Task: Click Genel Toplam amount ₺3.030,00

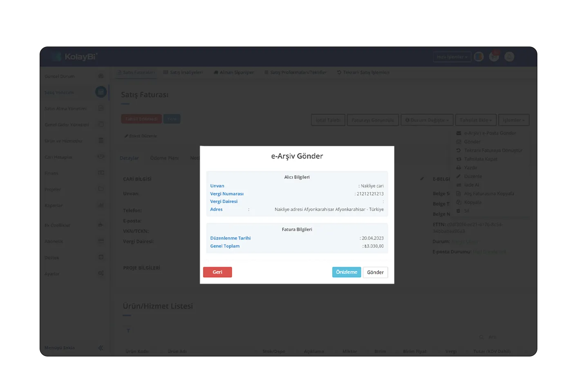Action: pos(374,246)
